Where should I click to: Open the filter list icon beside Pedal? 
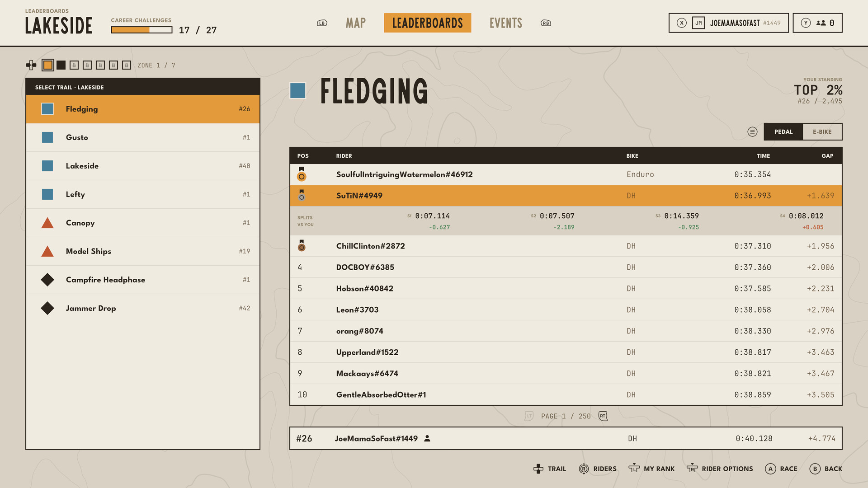coord(752,131)
